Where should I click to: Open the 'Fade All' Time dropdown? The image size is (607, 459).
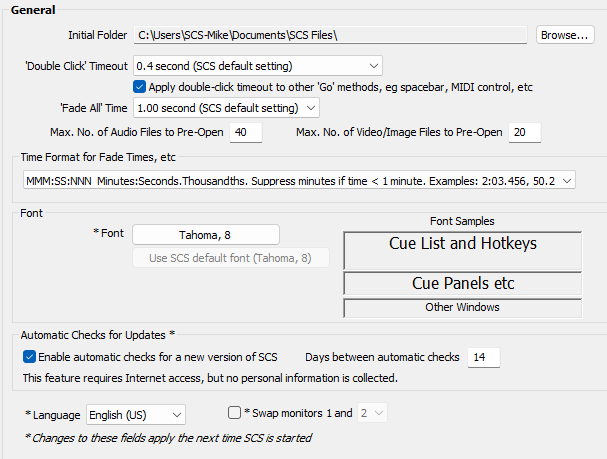226,108
